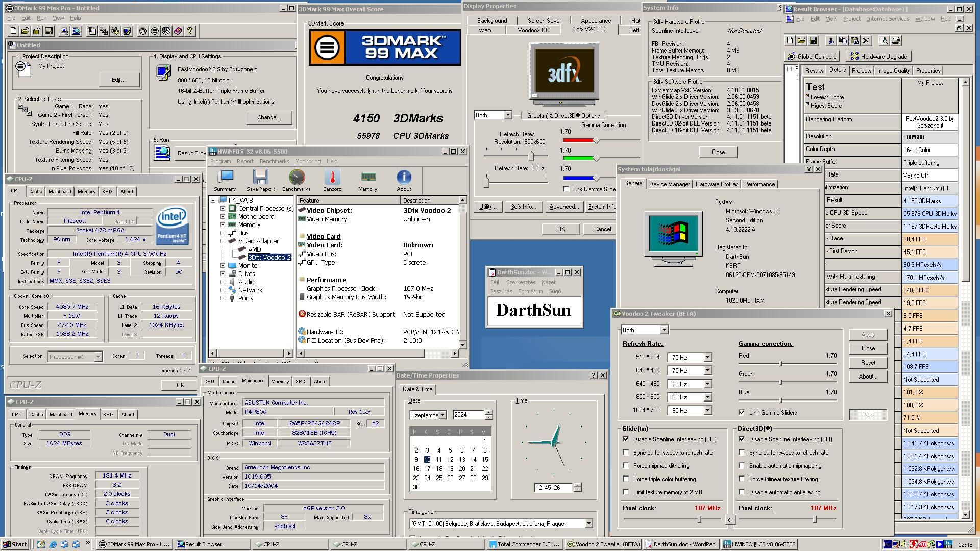Open the Time zone dropdown

click(588, 524)
